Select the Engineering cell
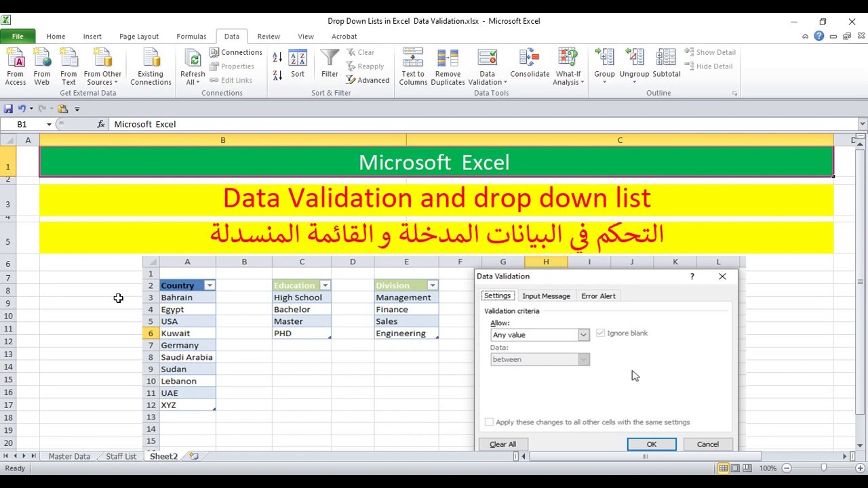The width and height of the screenshot is (868, 488). 406,333
